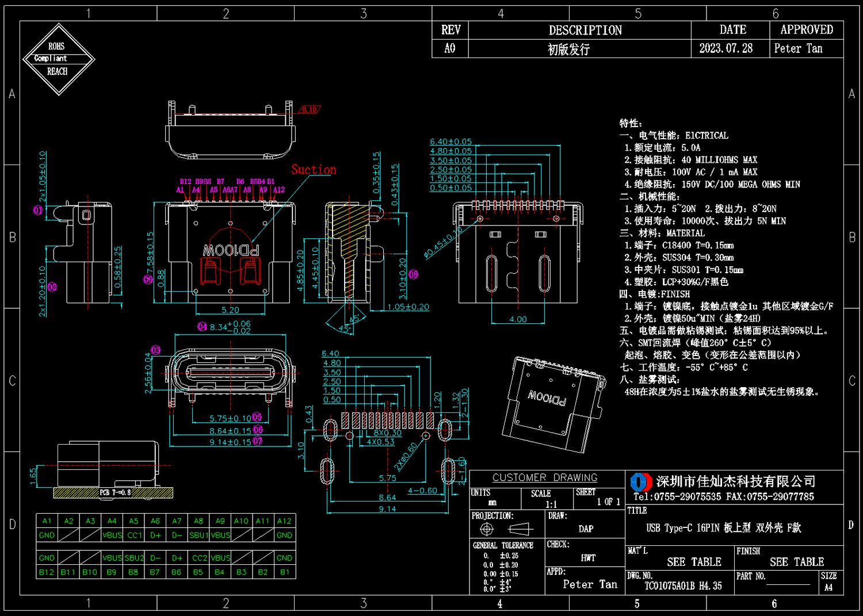Select the 6.40±0.05 dimension
Image resolution: width=863 pixels, height=616 pixels.
(450, 141)
